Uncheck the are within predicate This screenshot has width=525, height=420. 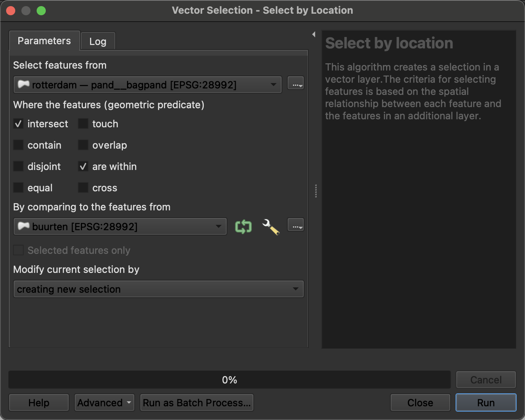click(x=83, y=167)
